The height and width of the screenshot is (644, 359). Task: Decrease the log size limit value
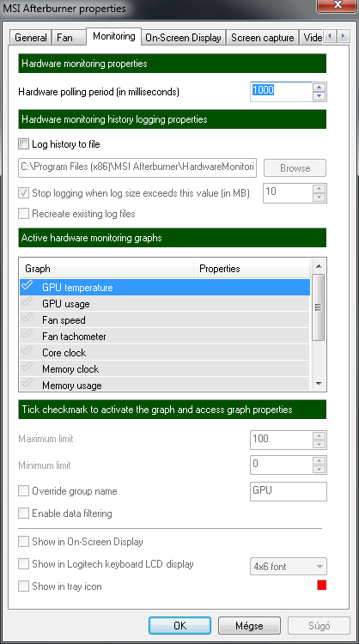319,197
